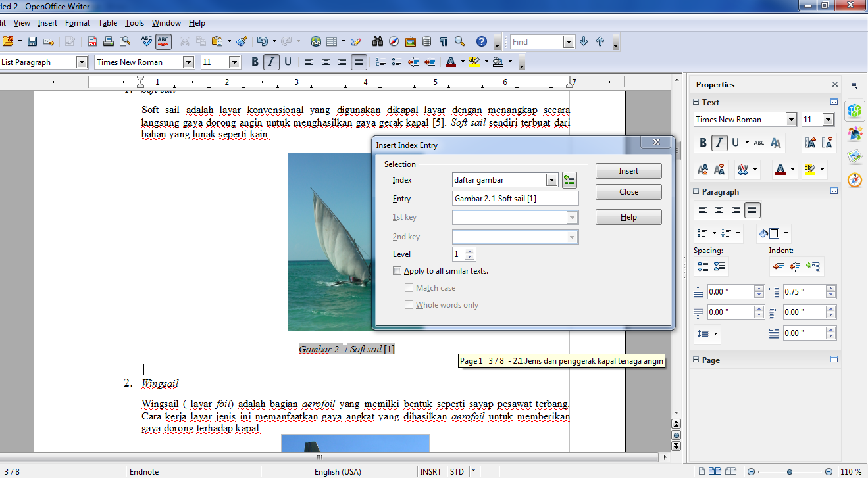Check the Whole words only option

(409, 304)
